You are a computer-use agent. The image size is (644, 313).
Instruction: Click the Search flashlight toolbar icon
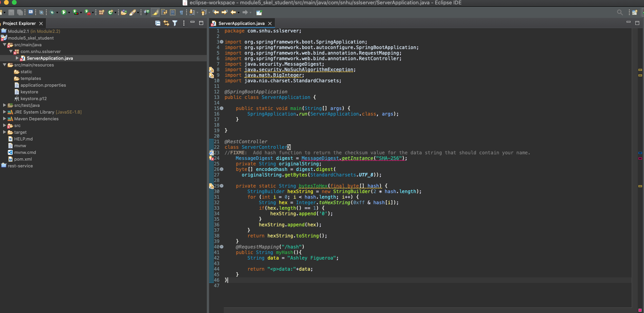[133, 12]
